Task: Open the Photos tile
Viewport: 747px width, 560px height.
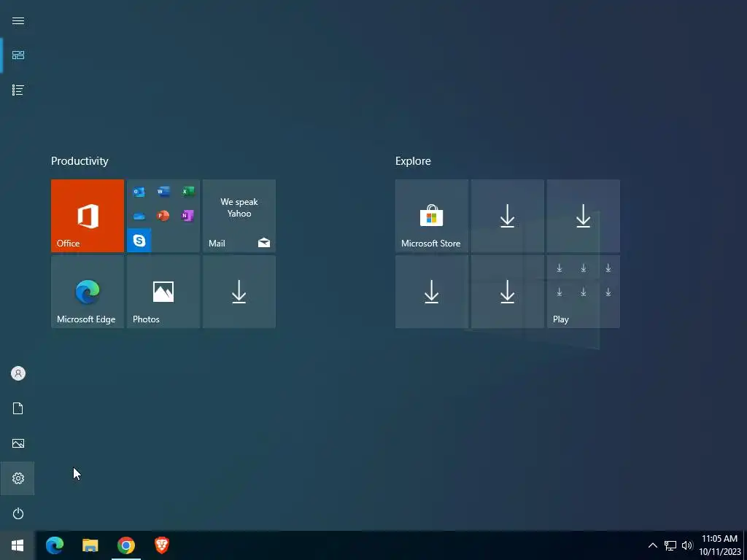Action: [x=163, y=292]
